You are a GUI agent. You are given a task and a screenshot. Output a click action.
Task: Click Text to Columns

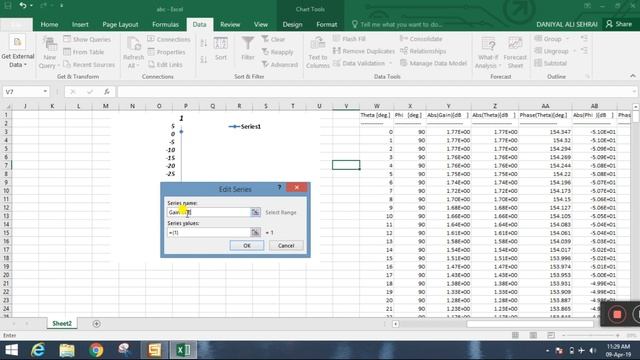(x=318, y=52)
